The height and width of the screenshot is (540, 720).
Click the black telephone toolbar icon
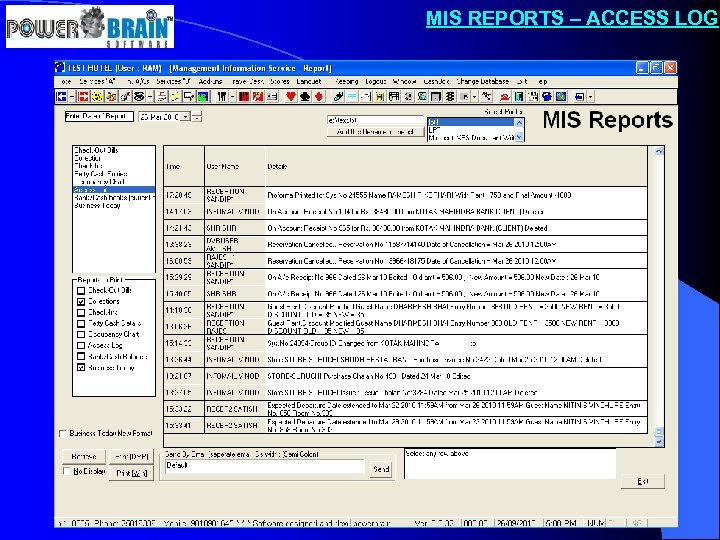(140, 96)
